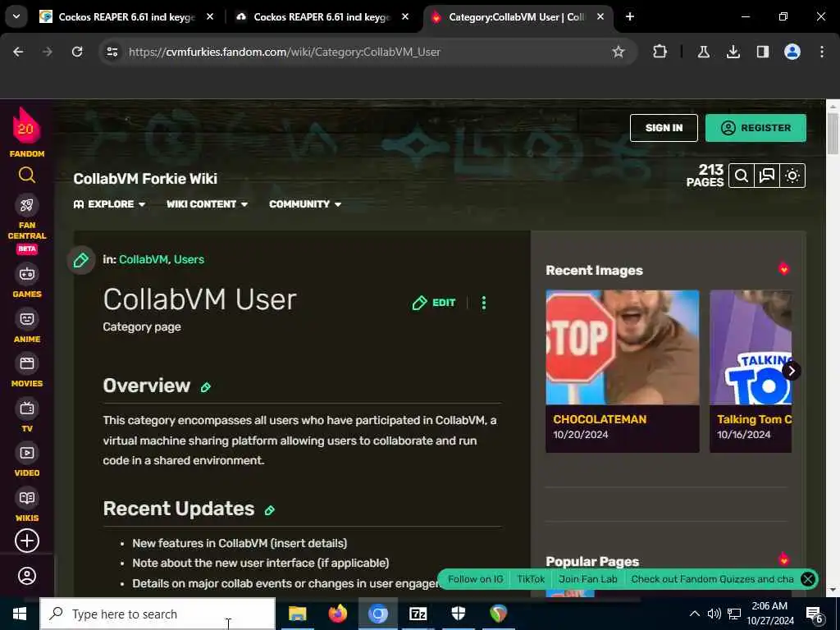Viewport: 840px width, 630px height.
Task: Open the CollabVM category link
Action: [143, 259]
